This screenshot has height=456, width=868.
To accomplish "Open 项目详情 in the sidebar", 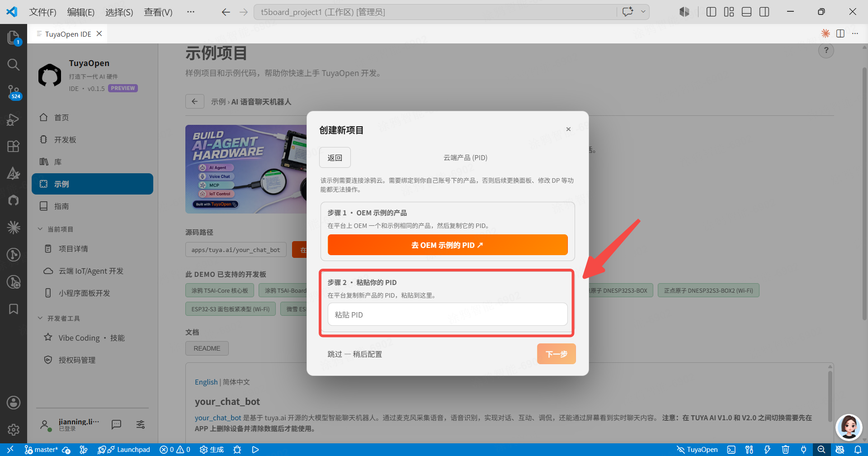I will (92, 249).
